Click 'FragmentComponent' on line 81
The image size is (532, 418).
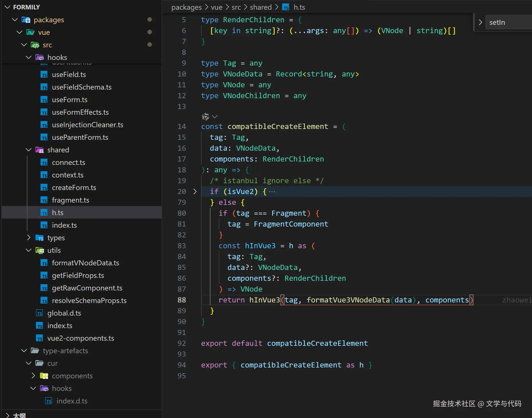coord(291,224)
